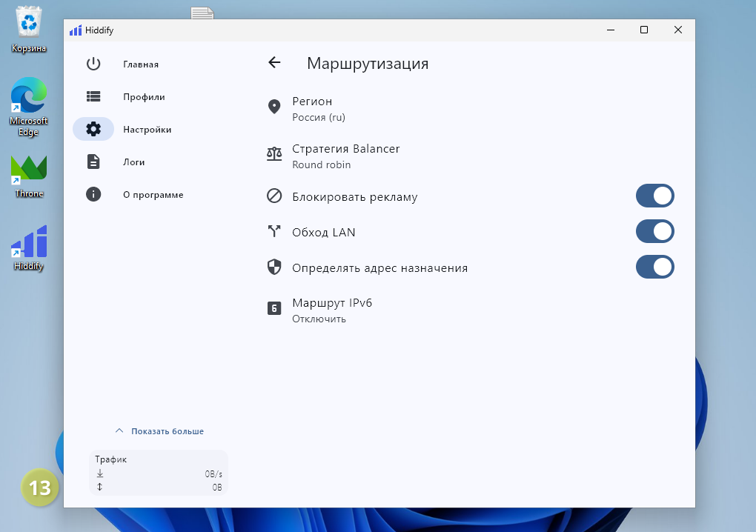The width and height of the screenshot is (756, 532).
Task: Click the Показать больше link
Action: pos(168,431)
